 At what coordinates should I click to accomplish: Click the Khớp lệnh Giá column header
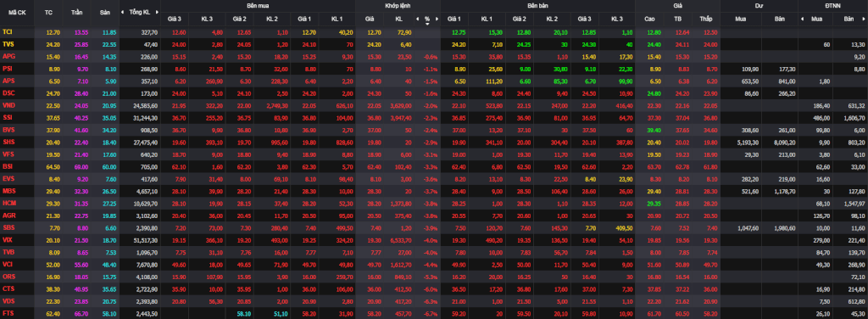[370, 19]
